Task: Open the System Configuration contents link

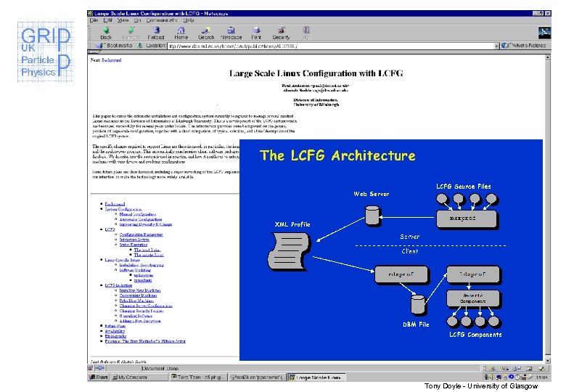Action: click(x=123, y=209)
